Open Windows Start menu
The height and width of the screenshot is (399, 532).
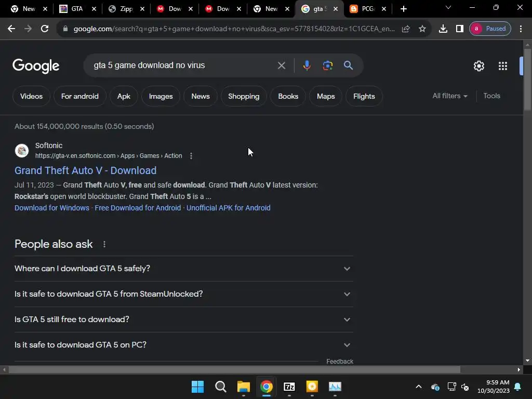pyautogui.click(x=197, y=387)
